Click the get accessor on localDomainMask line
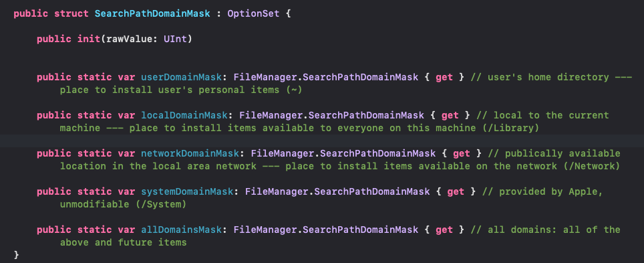 [450, 115]
